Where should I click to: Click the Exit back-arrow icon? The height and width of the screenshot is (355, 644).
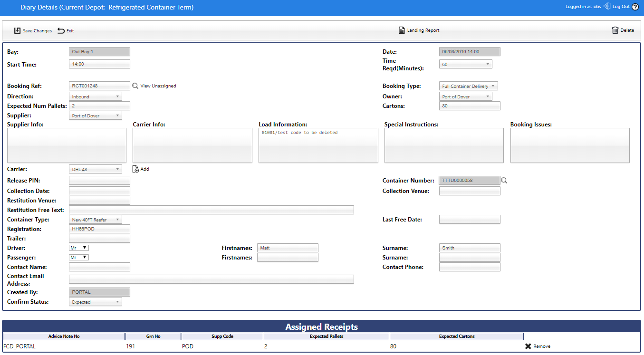pyautogui.click(x=61, y=30)
